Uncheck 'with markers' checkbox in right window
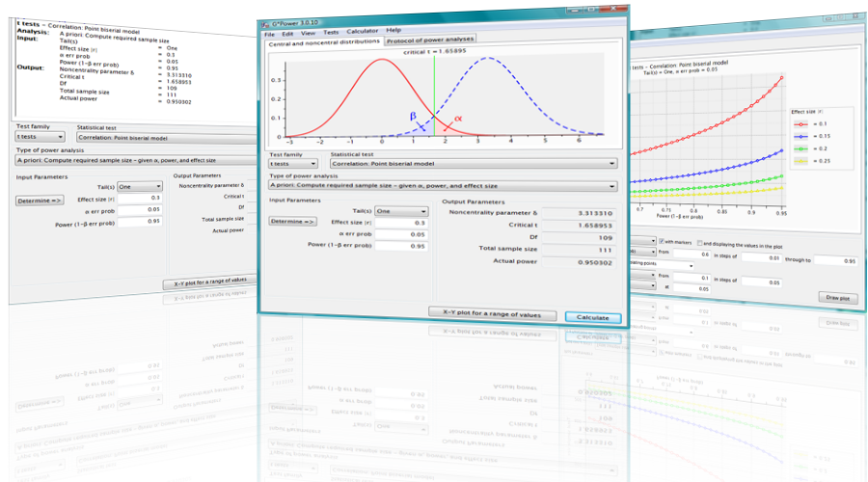868x482 pixels. coord(661,241)
